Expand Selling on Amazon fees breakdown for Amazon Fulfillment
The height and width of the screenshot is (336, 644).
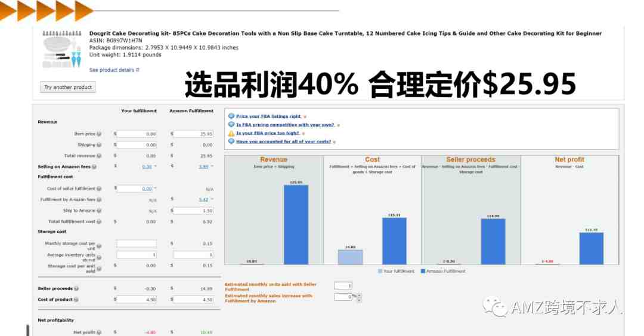coord(212,167)
